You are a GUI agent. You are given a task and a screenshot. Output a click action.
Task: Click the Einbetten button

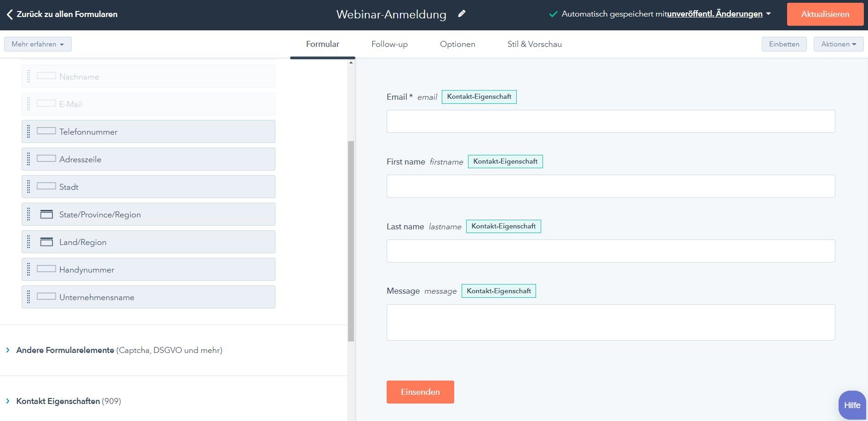click(784, 44)
